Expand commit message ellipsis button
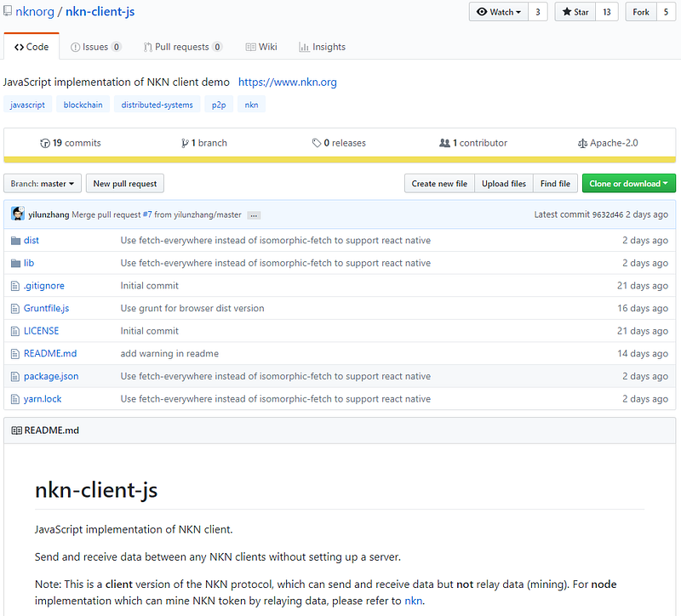Viewport: 681px width, 616px height. click(254, 215)
